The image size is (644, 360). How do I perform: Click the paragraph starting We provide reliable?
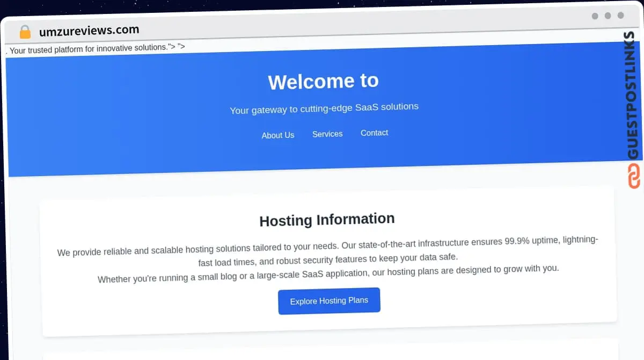tap(328, 251)
